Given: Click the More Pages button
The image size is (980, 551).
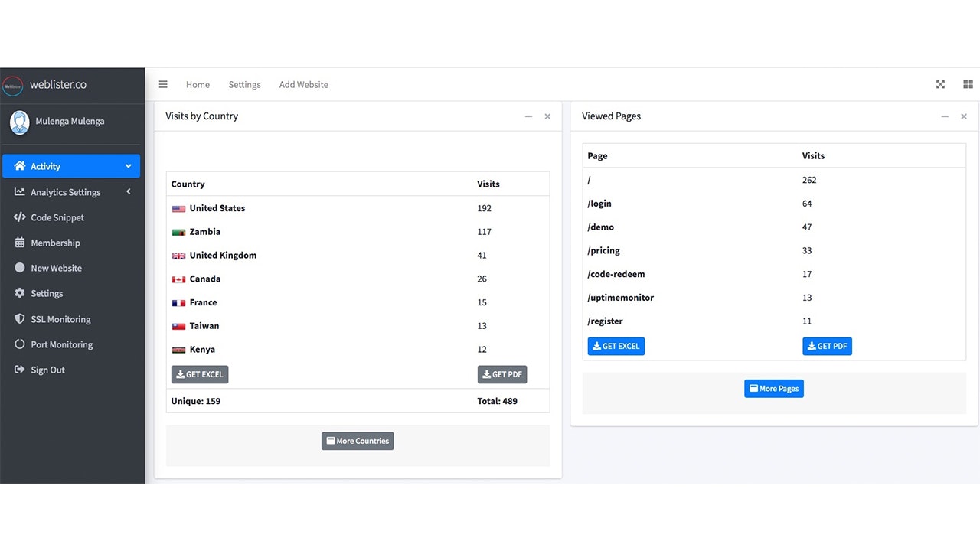Looking at the screenshot, I should coord(774,389).
